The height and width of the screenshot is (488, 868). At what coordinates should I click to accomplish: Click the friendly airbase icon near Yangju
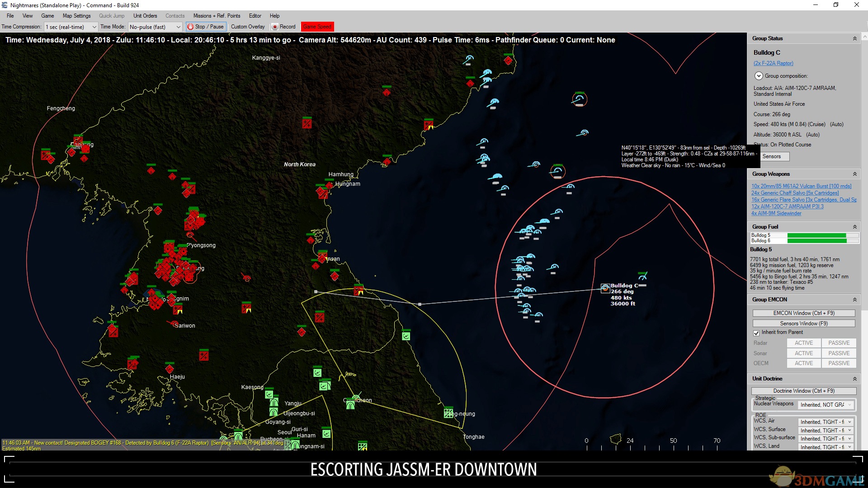[x=274, y=402]
